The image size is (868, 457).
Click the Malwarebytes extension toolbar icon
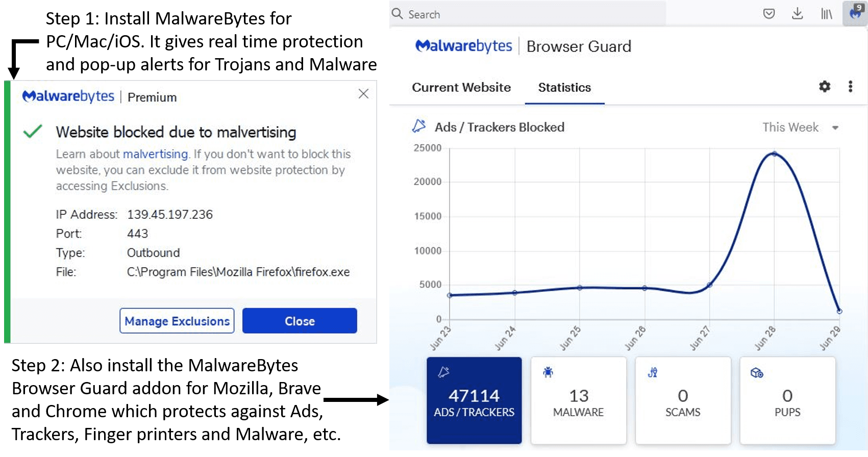tap(855, 13)
